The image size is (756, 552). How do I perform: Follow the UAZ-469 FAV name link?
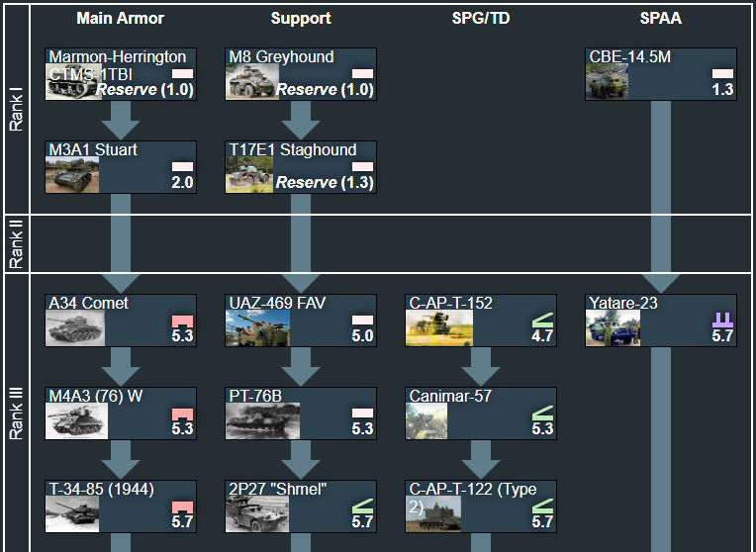(x=277, y=304)
